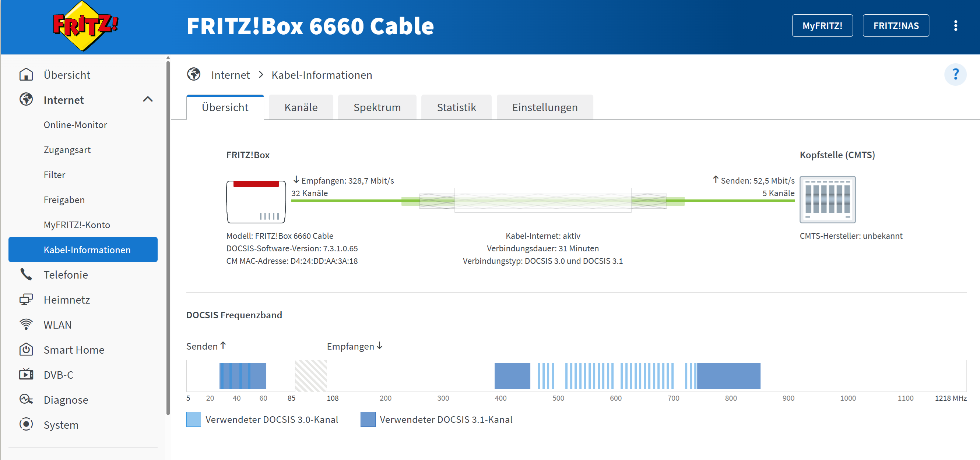Click the FRITZ! logo
Screen dimensions: 980x460
(x=85, y=26)
